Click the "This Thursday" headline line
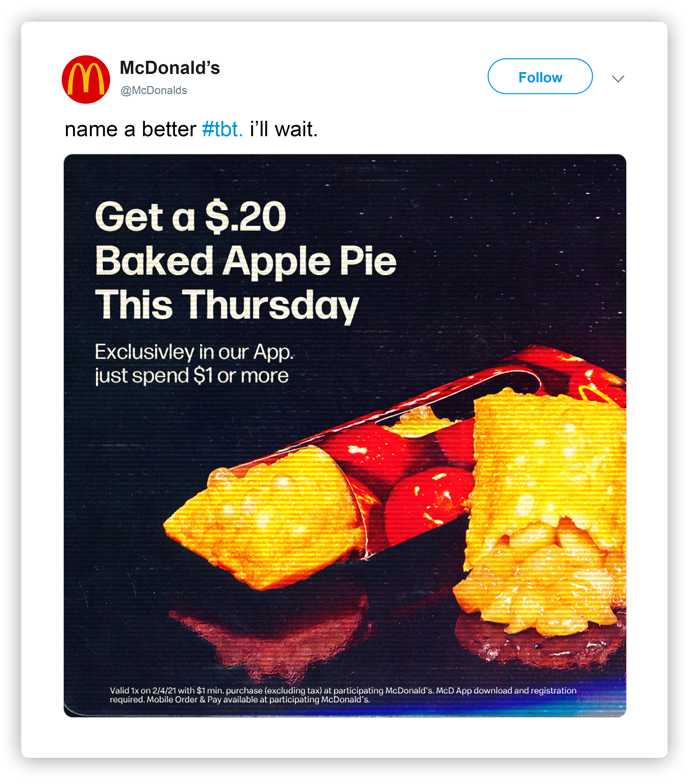 point(227,304)
